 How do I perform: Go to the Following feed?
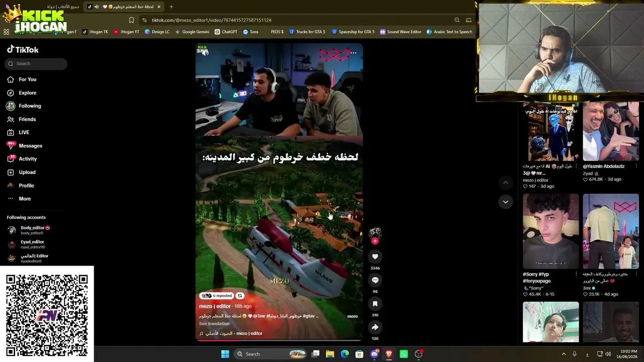tap(30, 106)
